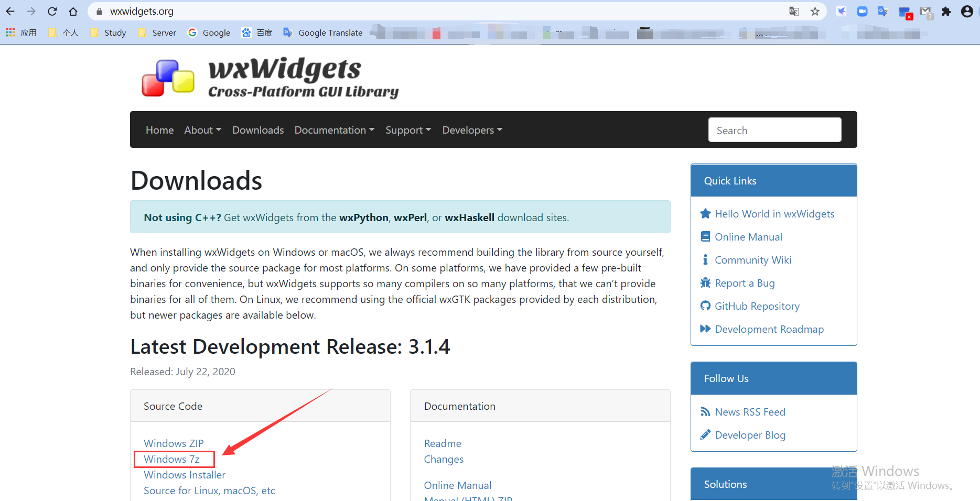Open Google Translate bookmark
Screen dimensions: 980x501
pos(323,32)
